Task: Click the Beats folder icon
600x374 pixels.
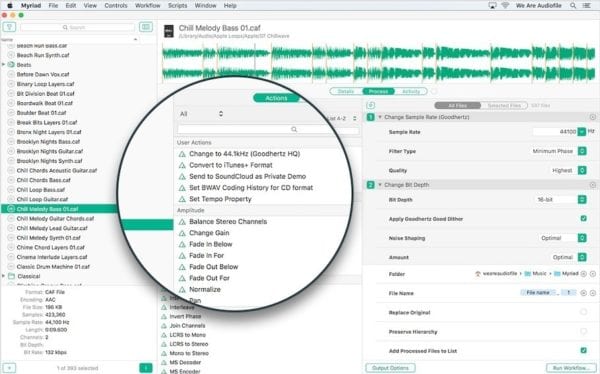Action: 11,65
